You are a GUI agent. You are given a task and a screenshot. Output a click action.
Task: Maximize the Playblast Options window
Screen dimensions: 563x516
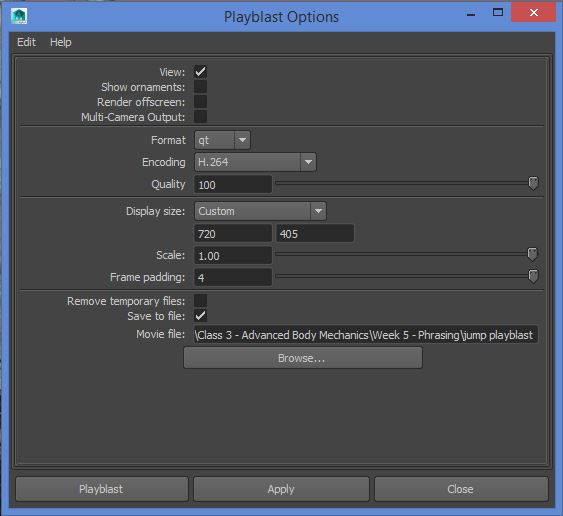pos(498,13)
